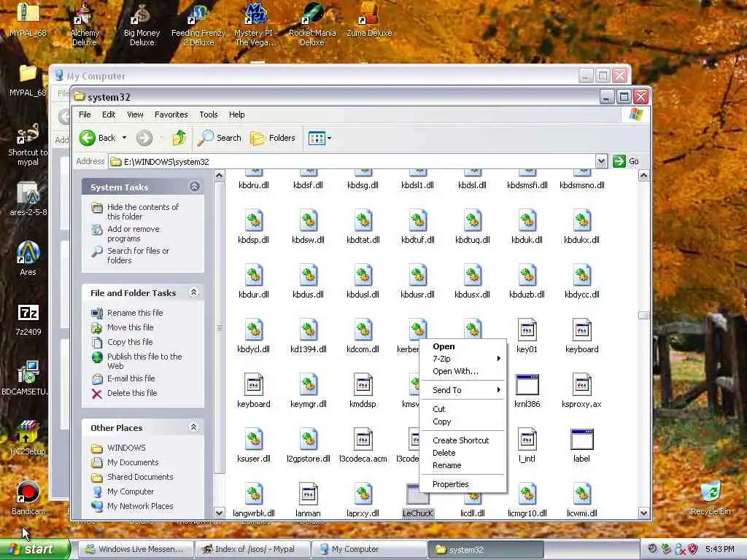Open the File menu

click(x=85, y=114)
